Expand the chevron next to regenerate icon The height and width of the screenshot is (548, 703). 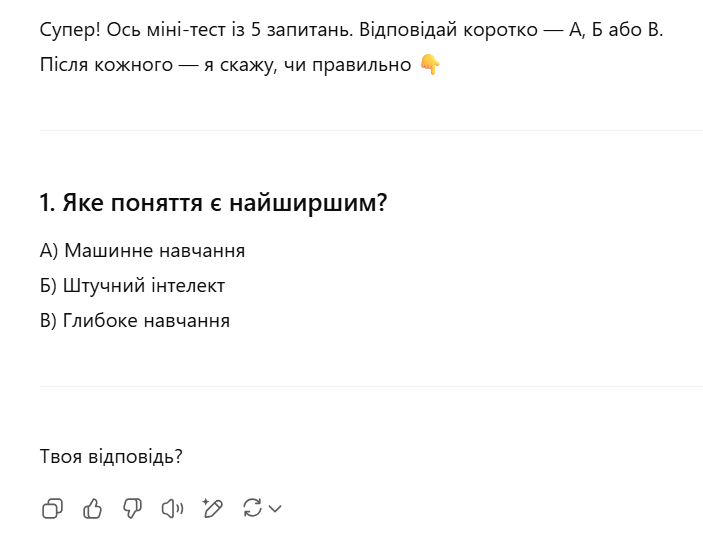[275, 509]
